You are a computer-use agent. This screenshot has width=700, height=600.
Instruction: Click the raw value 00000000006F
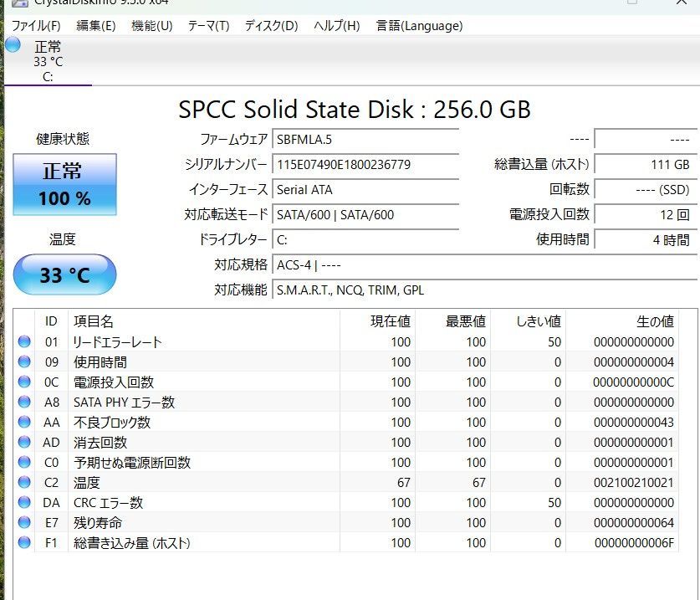pyautogui.click(x=634, y=543)
